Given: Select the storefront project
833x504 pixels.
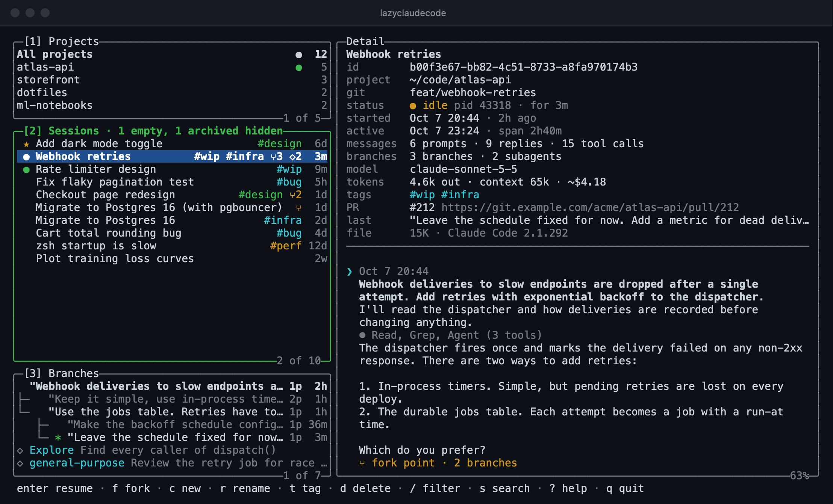Looking at the screenshot, I should point(172,80).
